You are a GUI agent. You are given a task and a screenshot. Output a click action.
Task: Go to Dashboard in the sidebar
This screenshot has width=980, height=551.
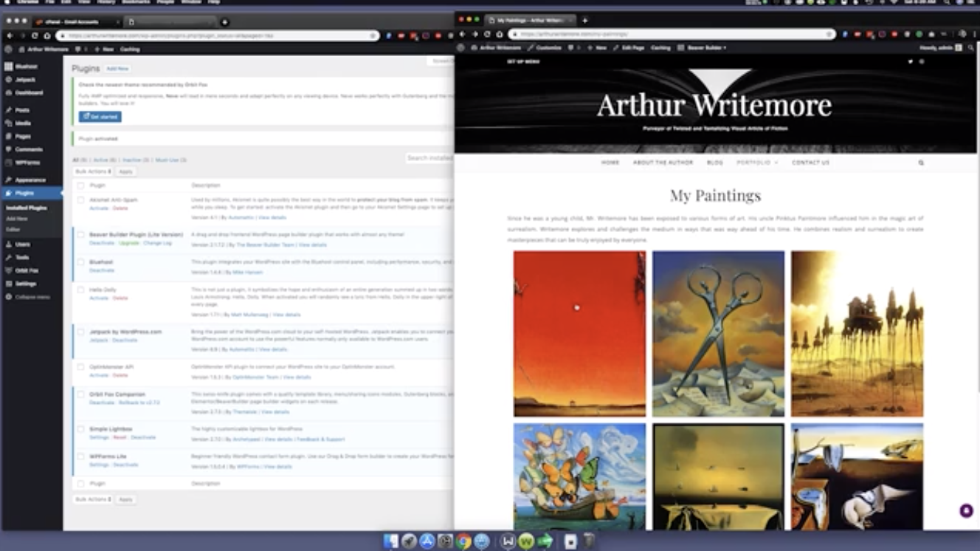29,93
